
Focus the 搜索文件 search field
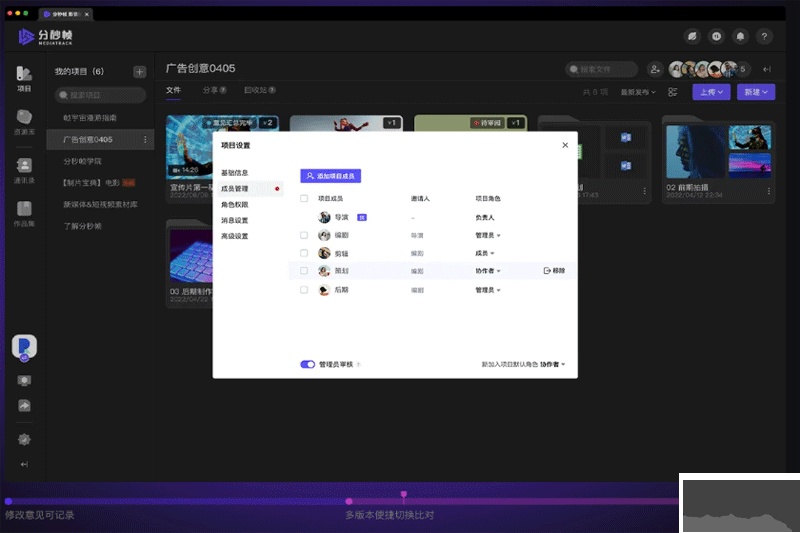coord(602,69)
